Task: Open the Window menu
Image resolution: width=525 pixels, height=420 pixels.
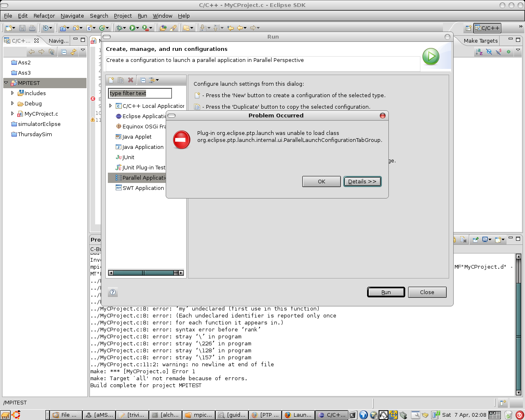Action: (162, 16)
